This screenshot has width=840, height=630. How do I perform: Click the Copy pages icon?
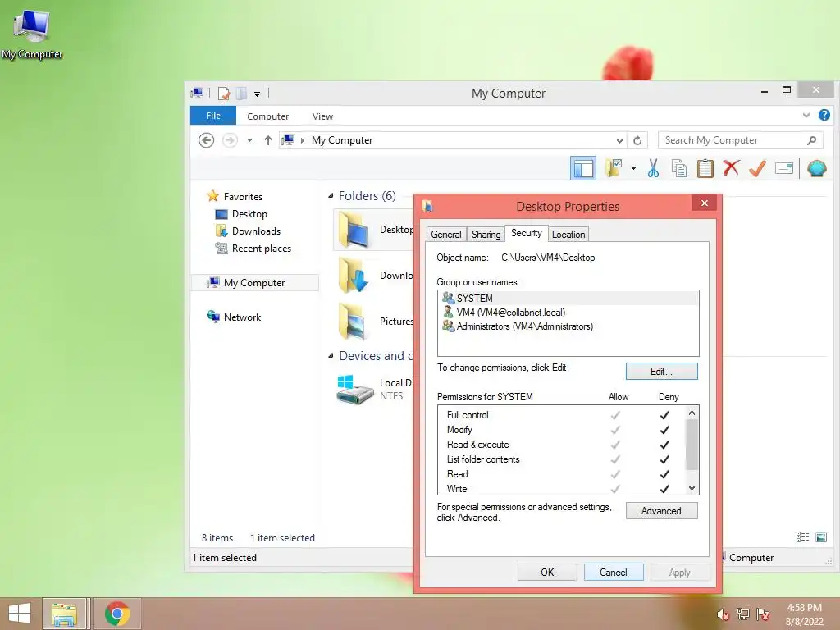coord(678,168)
